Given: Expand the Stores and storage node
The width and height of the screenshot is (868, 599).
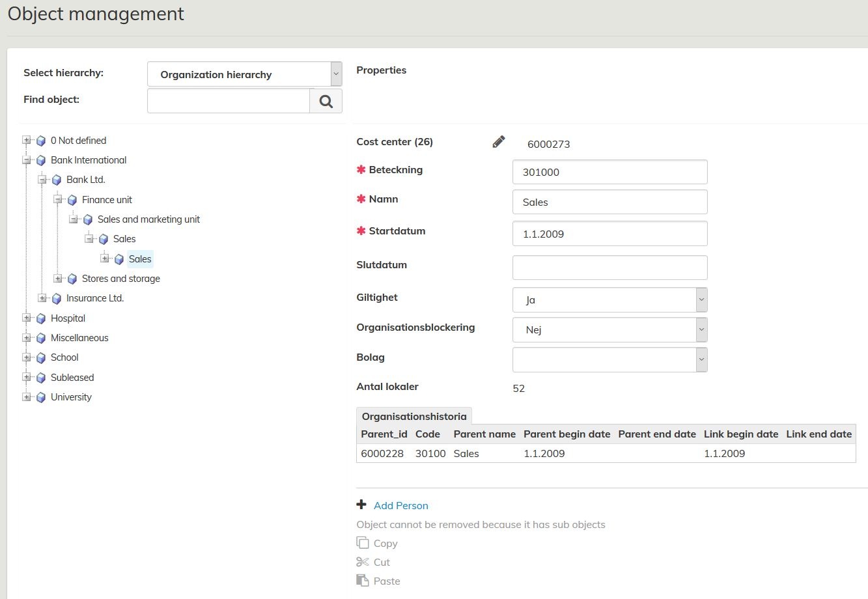Looking at the screenshot, I should click(x=58, y=279).
